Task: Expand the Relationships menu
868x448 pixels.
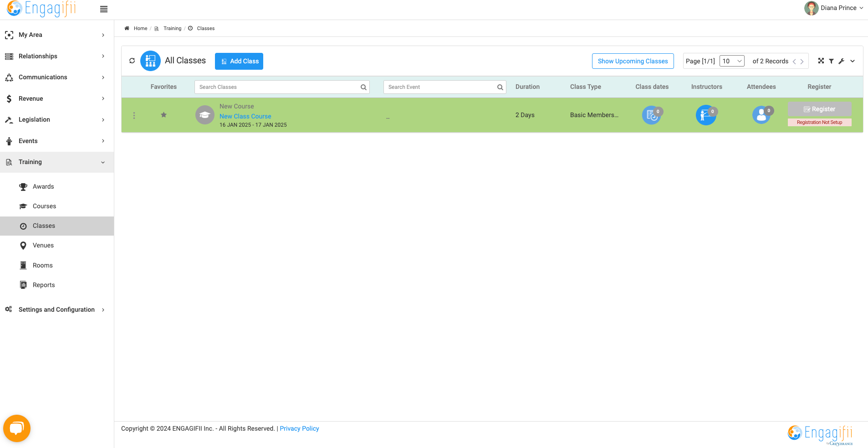Action: [x=57, y=56]
